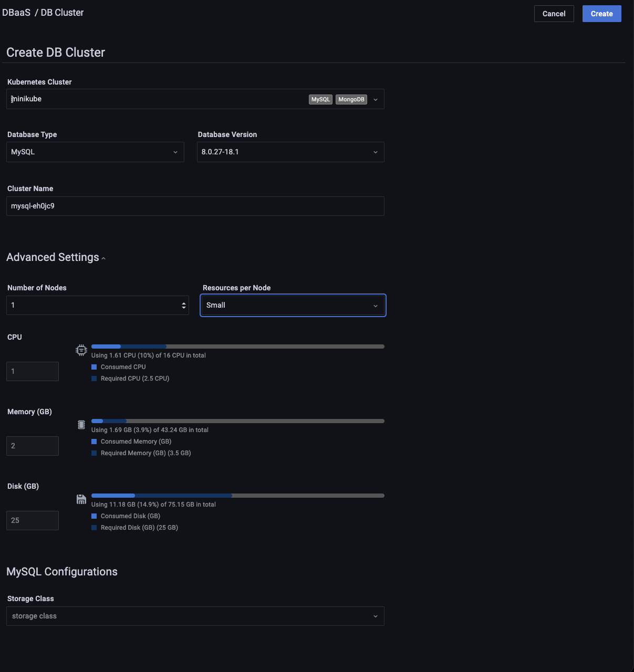The image size is (634, 672).
Task: Click Consumed Disk legend square
Action: pos(94,516)
